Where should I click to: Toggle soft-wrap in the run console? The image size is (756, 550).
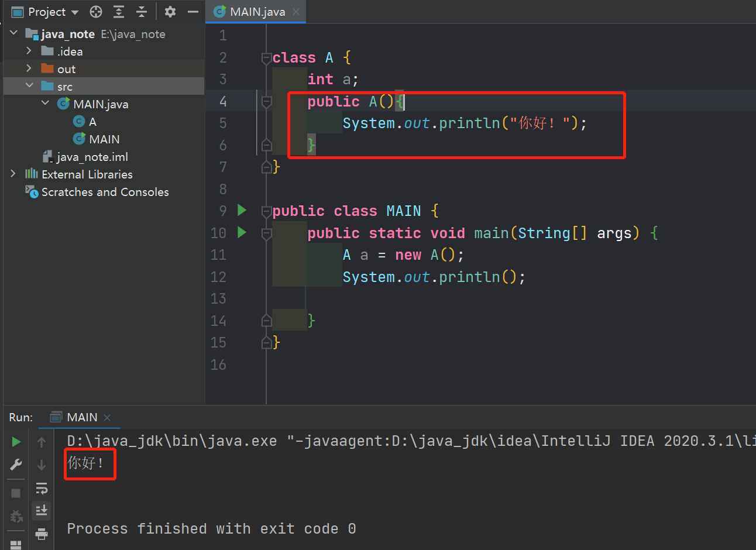tap(41, 488)
